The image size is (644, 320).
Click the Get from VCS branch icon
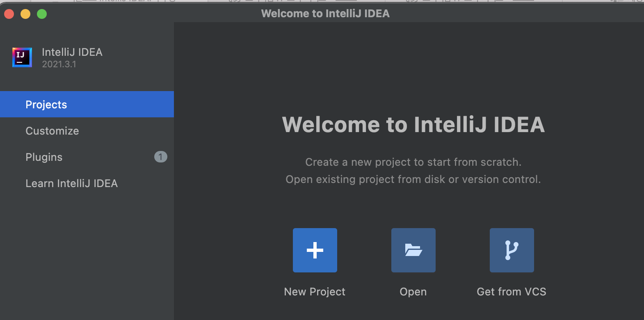pyautogui.click(x=512, y=250)
